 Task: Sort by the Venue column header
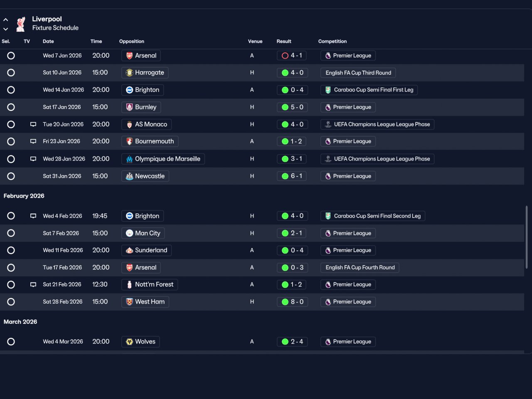(x=255, y=41)
